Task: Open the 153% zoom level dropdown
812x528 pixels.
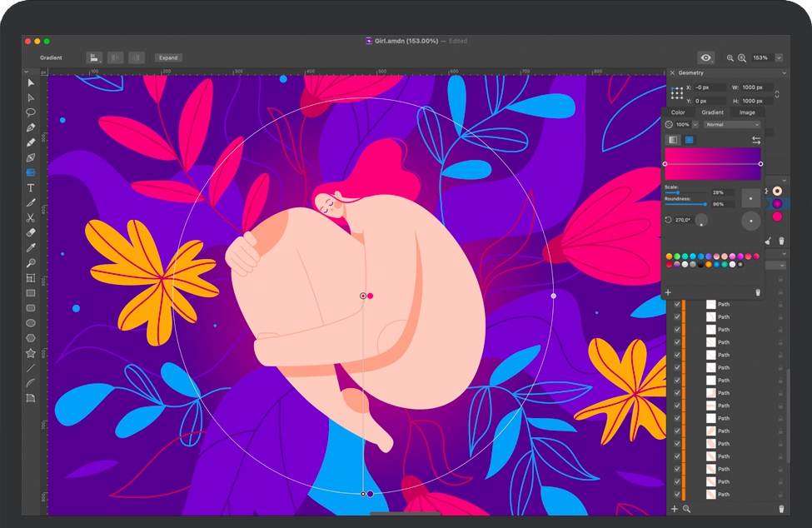Action: tap(779, 57)
